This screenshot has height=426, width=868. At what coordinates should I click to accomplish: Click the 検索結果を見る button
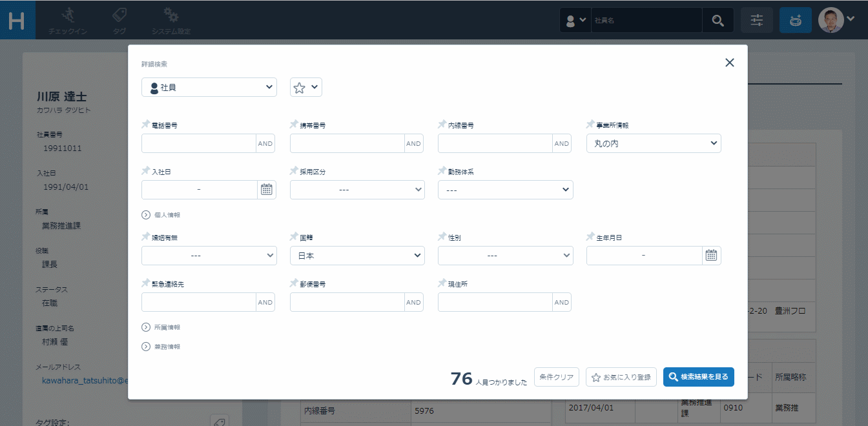coord(698,377)
